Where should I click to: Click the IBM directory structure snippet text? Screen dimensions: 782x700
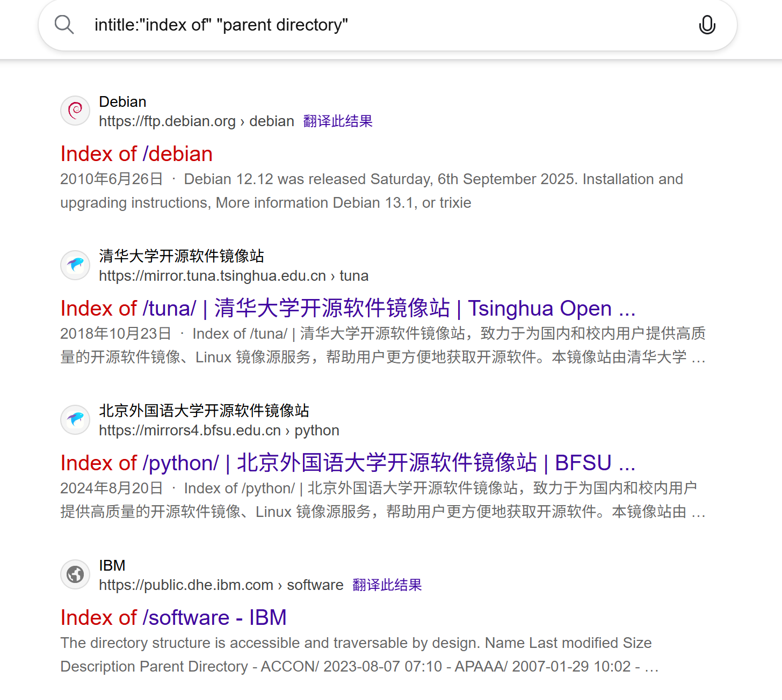tap(360, 655)
